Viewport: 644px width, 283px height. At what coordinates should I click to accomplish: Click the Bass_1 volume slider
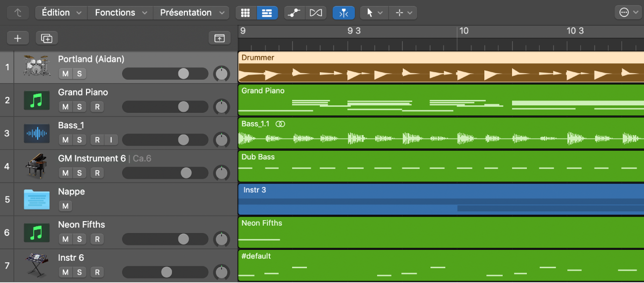(165, 140)
